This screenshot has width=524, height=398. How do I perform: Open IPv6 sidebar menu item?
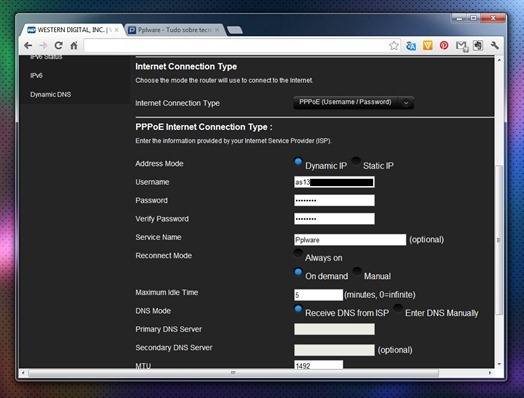(36, 76)
